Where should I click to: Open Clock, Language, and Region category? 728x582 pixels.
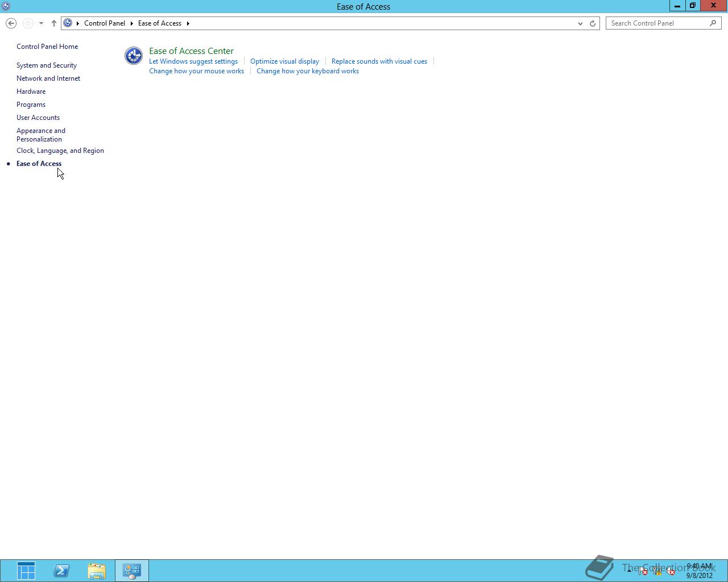pos(60,151)
